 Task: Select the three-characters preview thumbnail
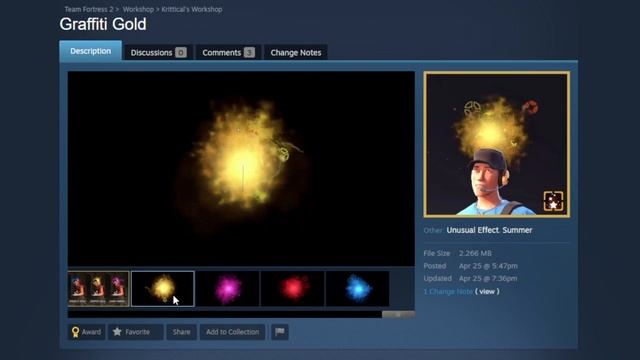tap(98, 289)
